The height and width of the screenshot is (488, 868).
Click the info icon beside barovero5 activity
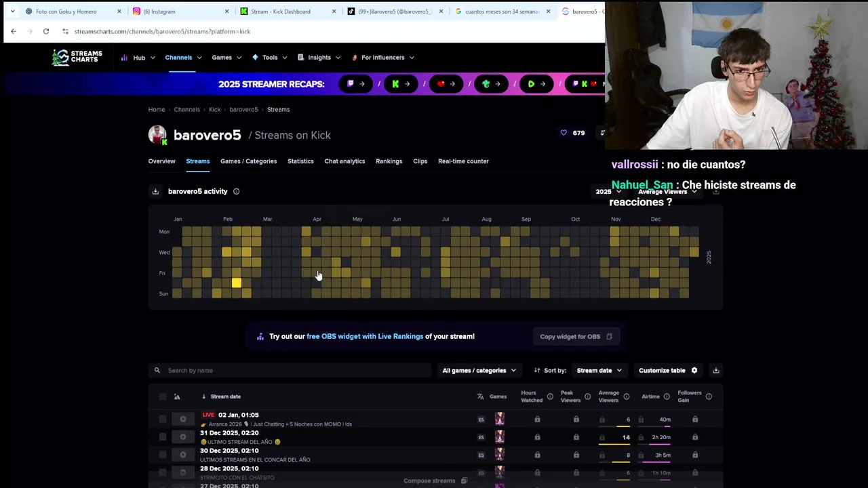[236, 192]
